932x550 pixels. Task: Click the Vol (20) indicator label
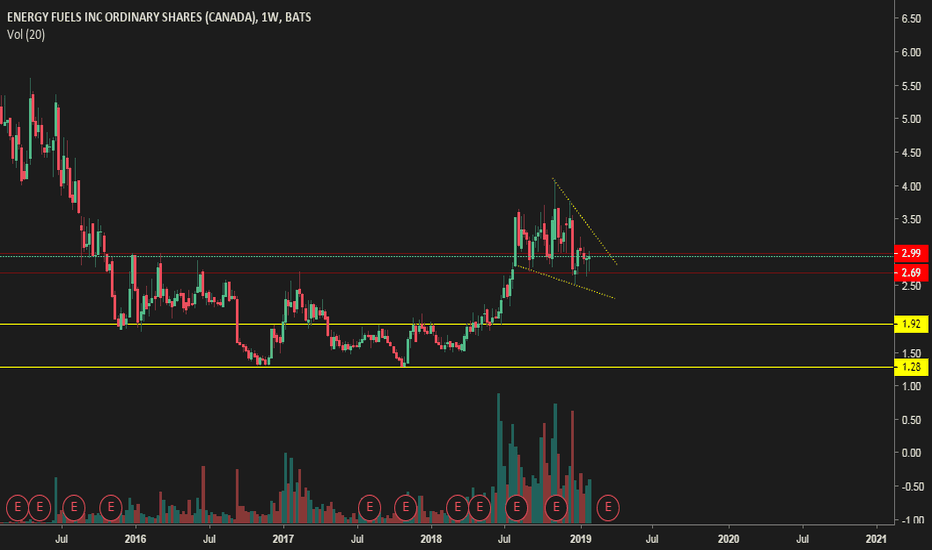click(26, 34)
